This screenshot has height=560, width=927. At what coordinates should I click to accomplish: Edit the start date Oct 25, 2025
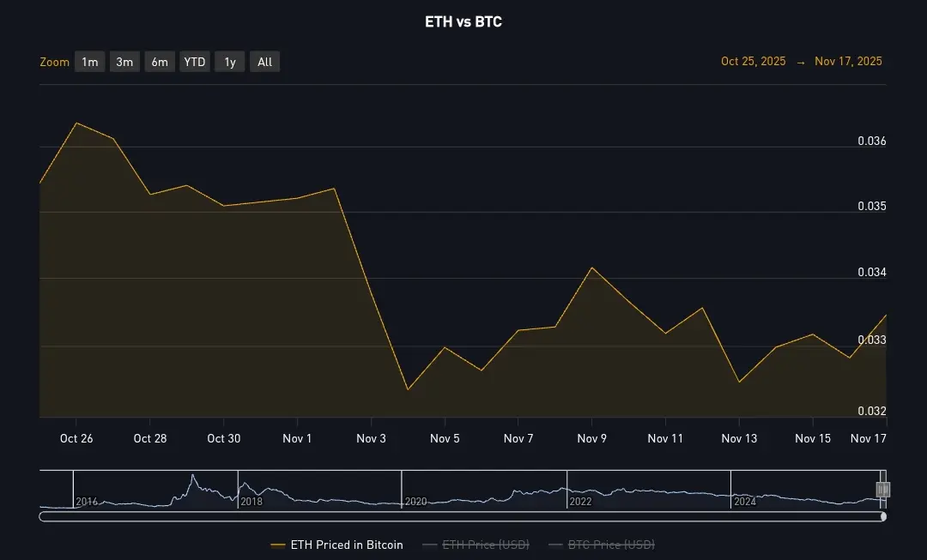point(753,61)
